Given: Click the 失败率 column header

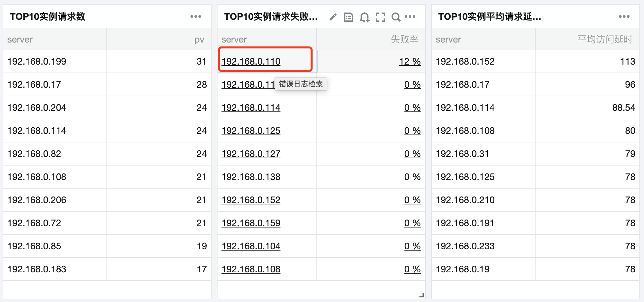Looking at the screenshot, I should 404,40.
